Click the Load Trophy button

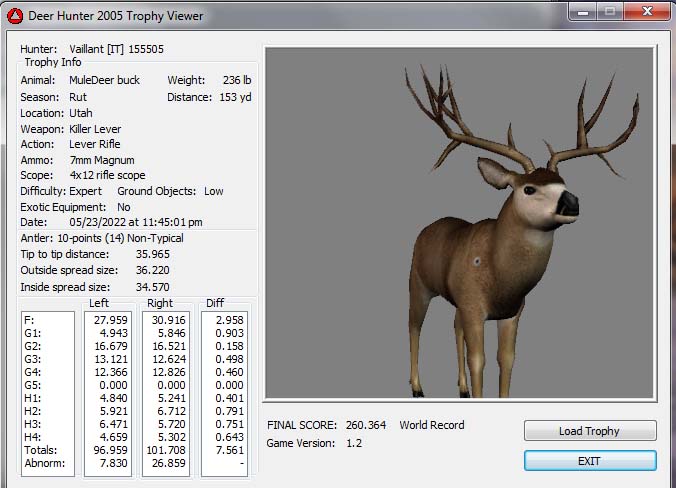pos(590,431)
